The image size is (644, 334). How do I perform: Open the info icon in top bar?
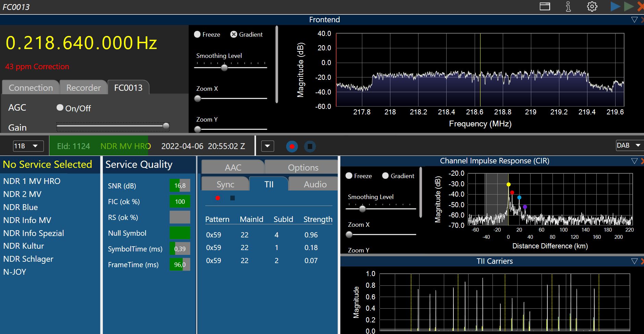point(568,7)
